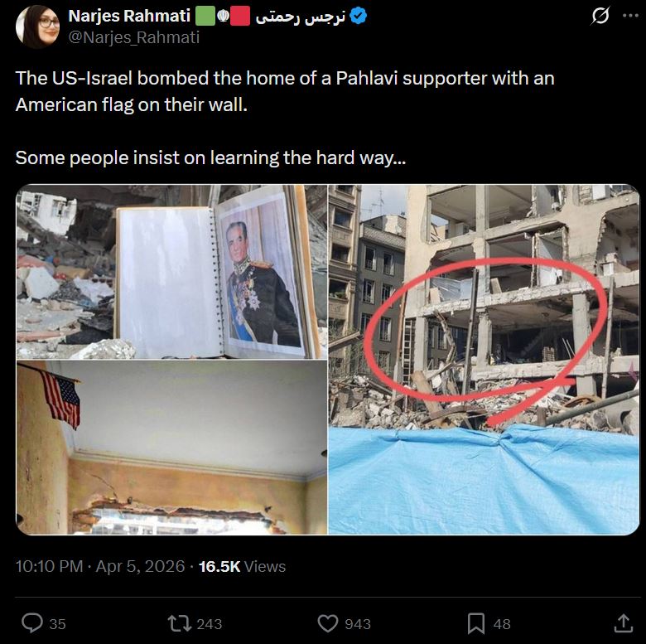Like the post with heart icon
The height and width of the screenshot is (644, 646).
(327, 623)
